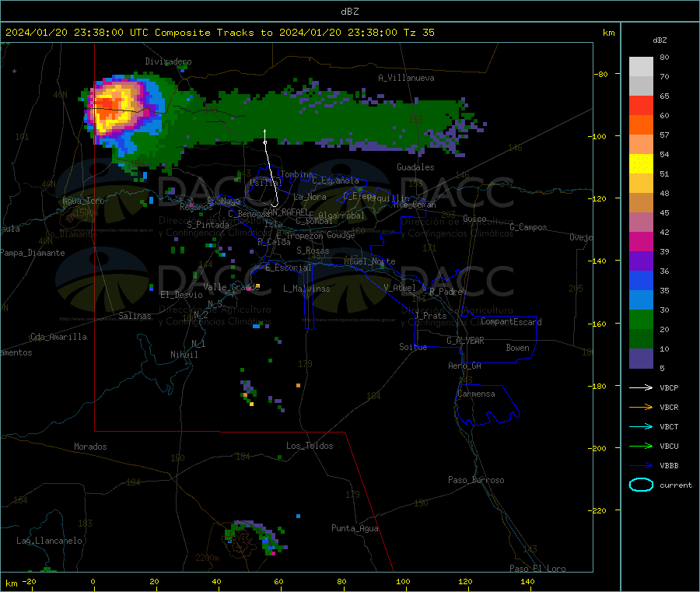Click the white VBCP arrow legend icon

[x=641, y=387]
